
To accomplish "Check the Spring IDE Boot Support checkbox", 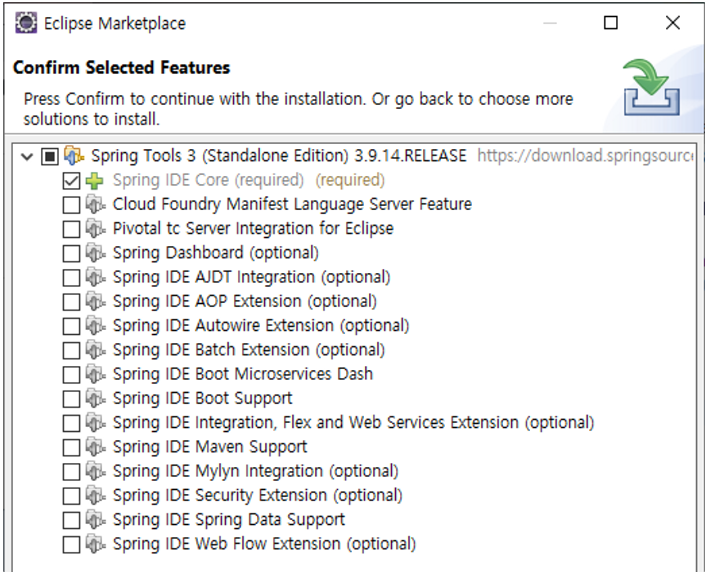I will 71,399.
